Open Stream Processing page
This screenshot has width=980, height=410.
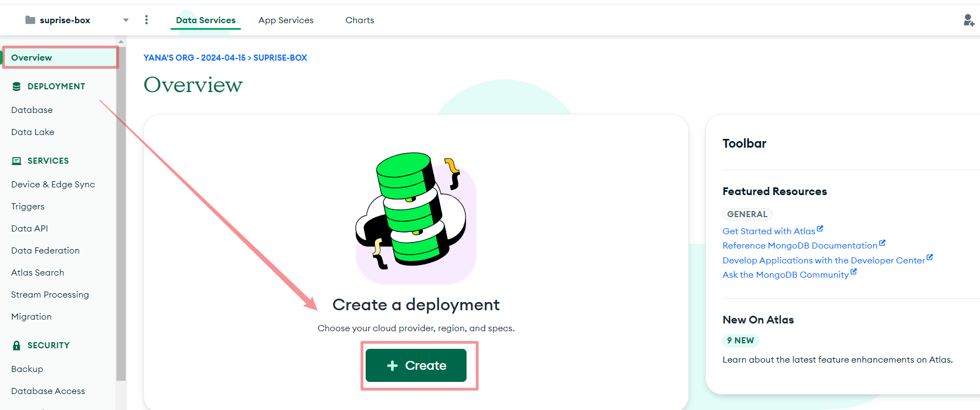click(x=50, y=295)
